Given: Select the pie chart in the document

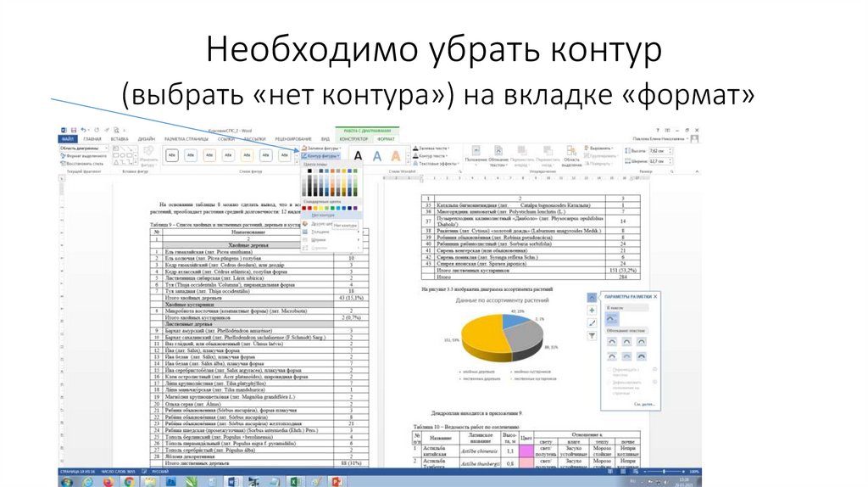Looking at the screenshot, I should tap(502, 337).
